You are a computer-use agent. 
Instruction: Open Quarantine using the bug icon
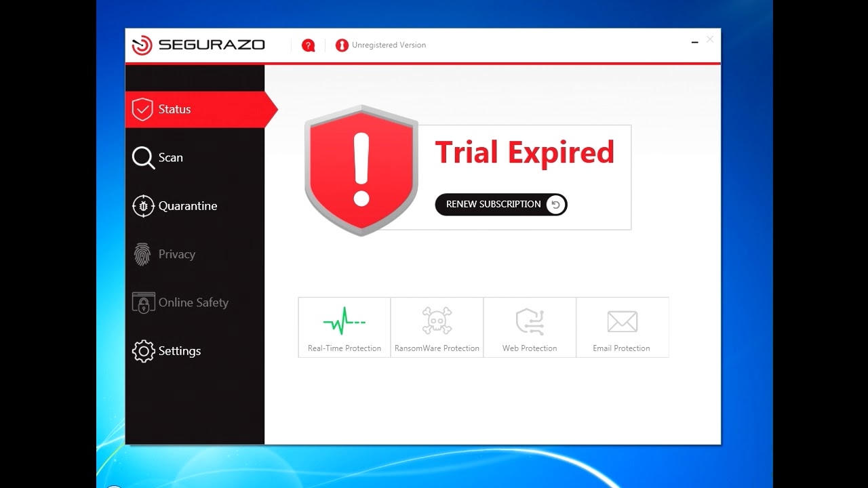click(x=142, y=205)
